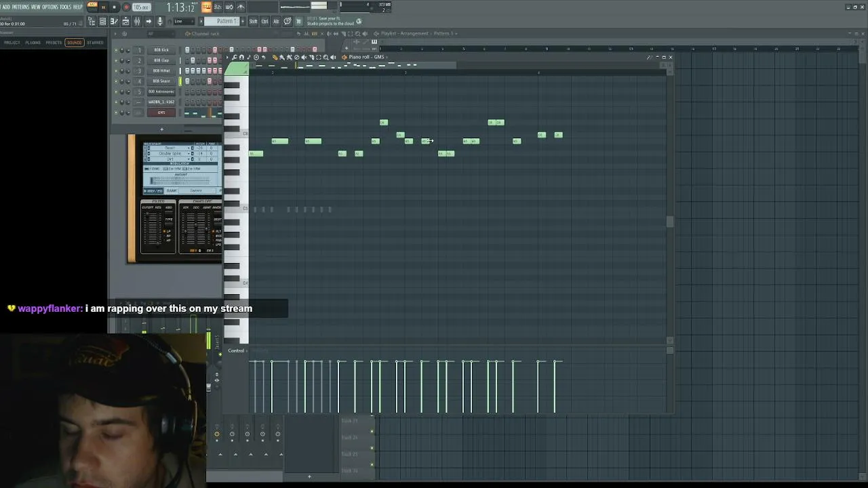Click the 808 Snare channel button

point(161,81)
